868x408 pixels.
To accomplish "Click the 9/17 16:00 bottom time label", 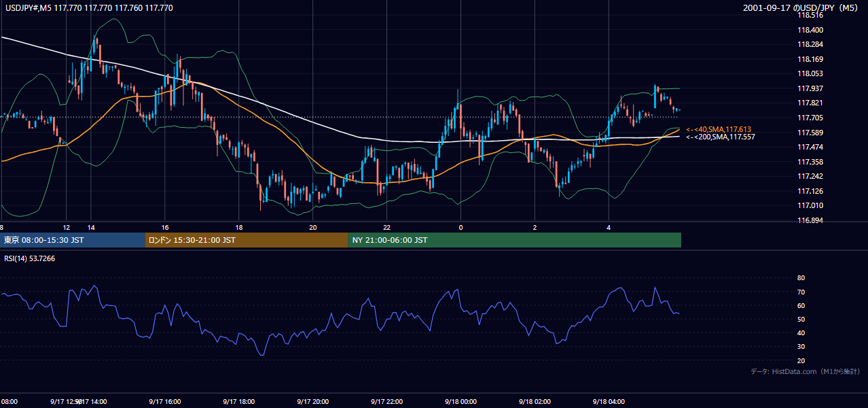I will coord(164,401).
